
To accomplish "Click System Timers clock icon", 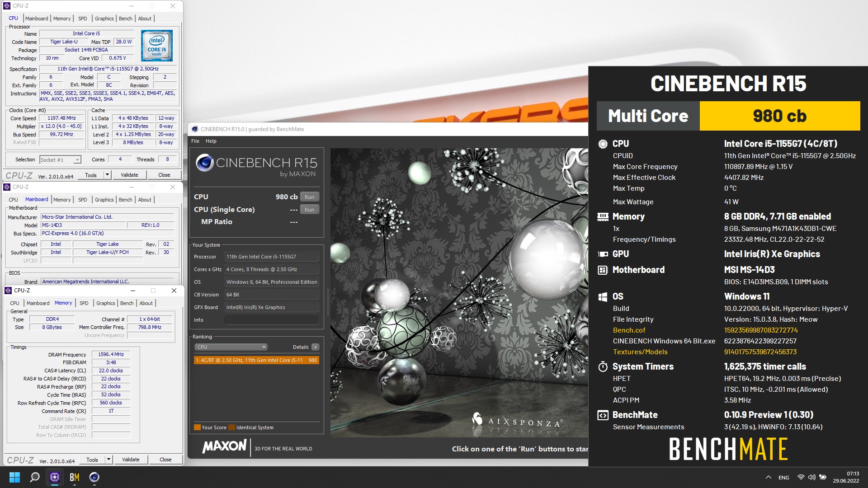I will point(603,366).
